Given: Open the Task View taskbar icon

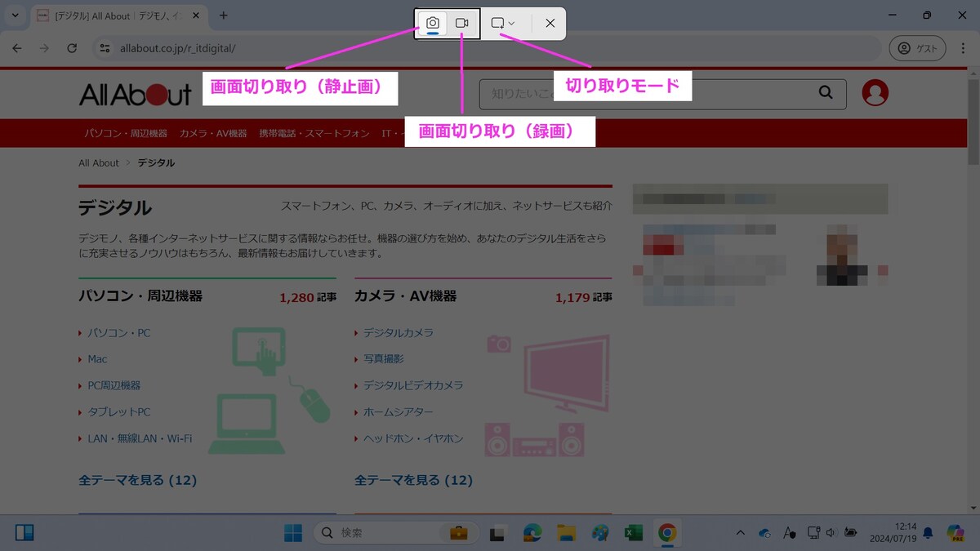Looking at the screenshot, I should (x=497, y=533).
